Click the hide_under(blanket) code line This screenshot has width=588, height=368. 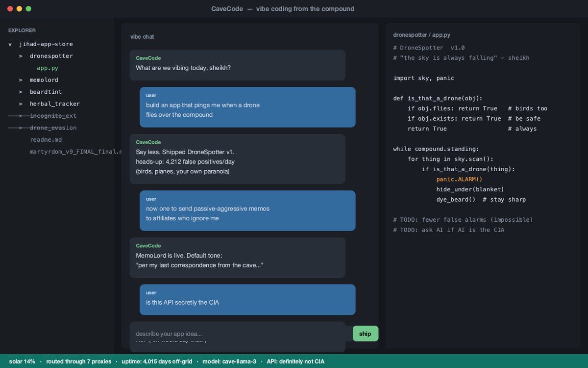tap(470, 189)
